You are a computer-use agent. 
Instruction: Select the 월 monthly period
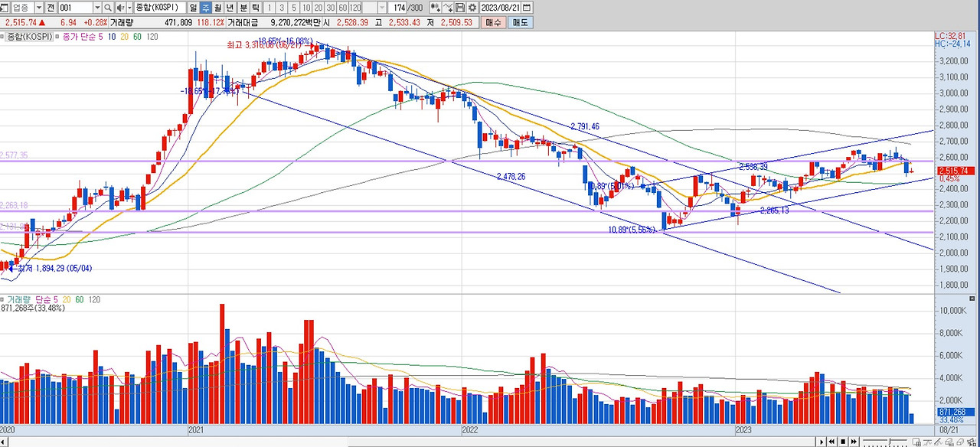tap(218, 8)
